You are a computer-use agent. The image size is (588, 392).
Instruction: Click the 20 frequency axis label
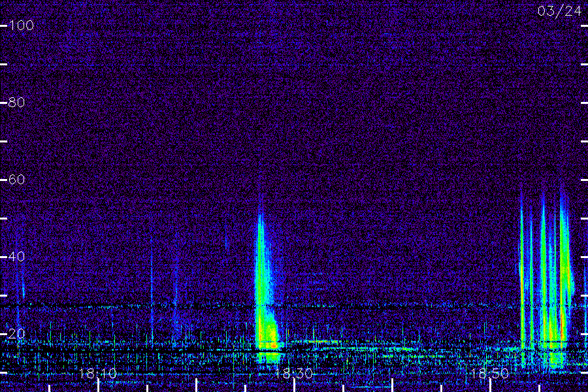point(16,333)
